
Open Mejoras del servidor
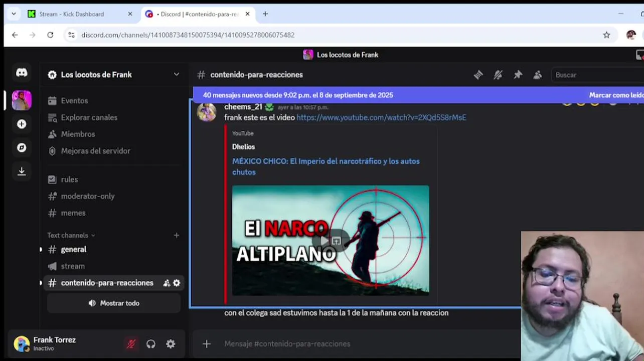tap(95, 151)
